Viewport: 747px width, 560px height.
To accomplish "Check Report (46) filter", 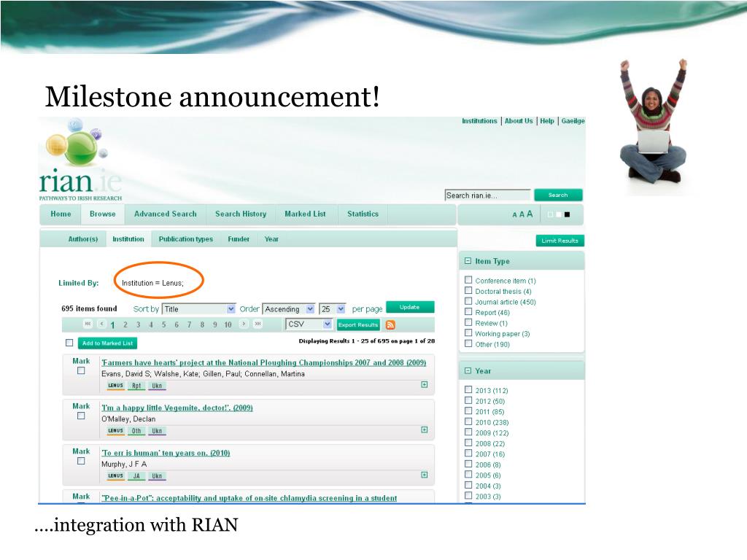I will [468, 312].
